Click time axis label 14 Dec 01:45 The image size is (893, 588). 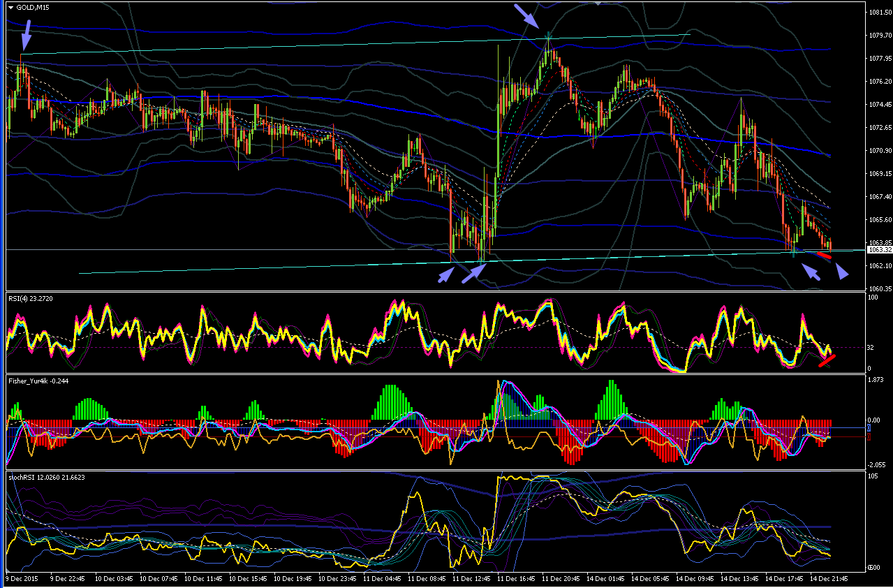(606, 579)
